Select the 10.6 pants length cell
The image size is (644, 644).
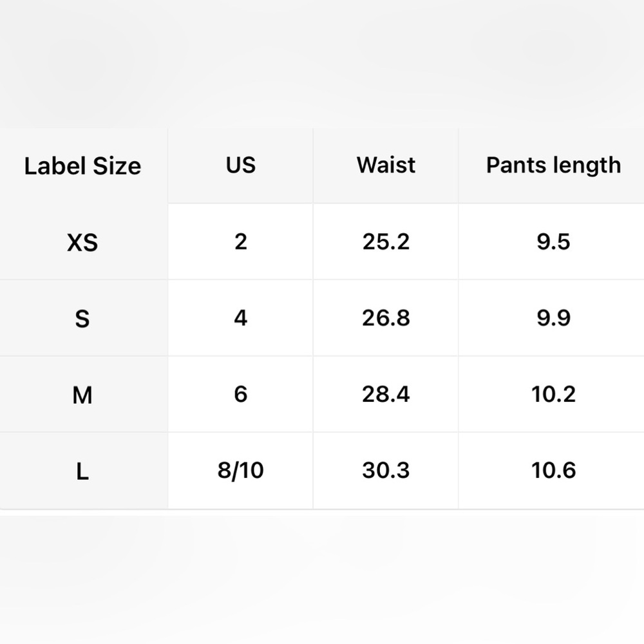(x=553, y=470)
